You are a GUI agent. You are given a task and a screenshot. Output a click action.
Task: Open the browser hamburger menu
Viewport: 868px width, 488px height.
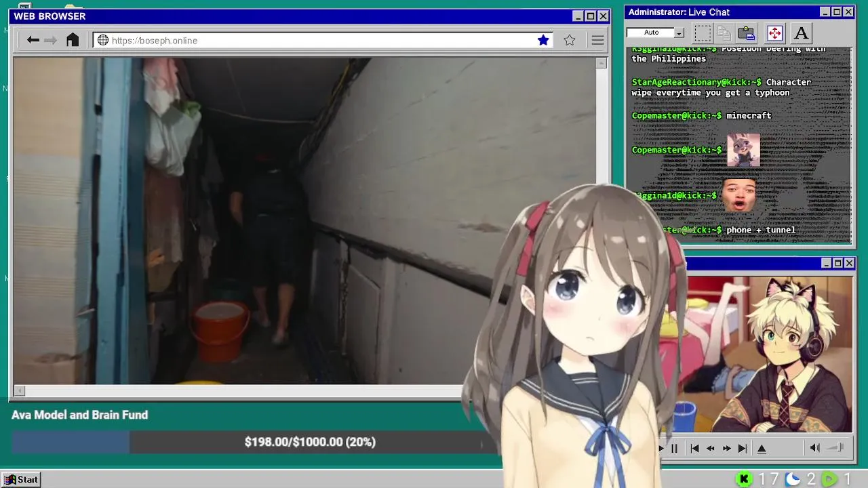pyautogui.click(x=597, y=40)
